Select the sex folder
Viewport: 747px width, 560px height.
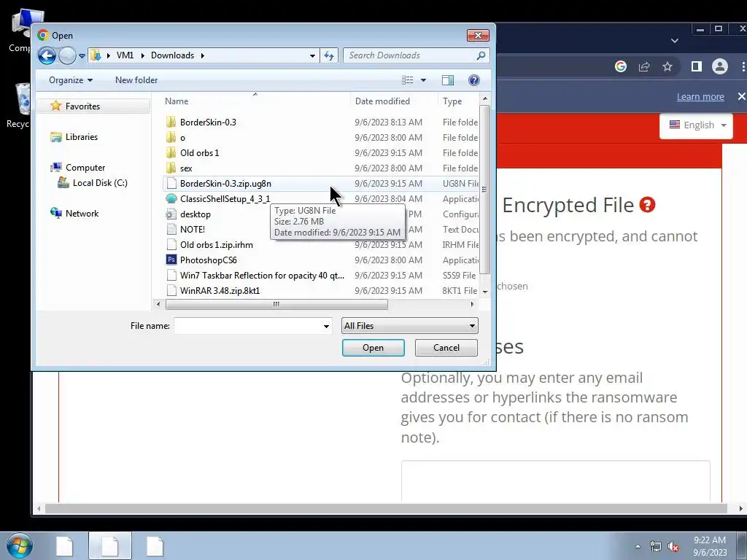click(x=186, y=168)
